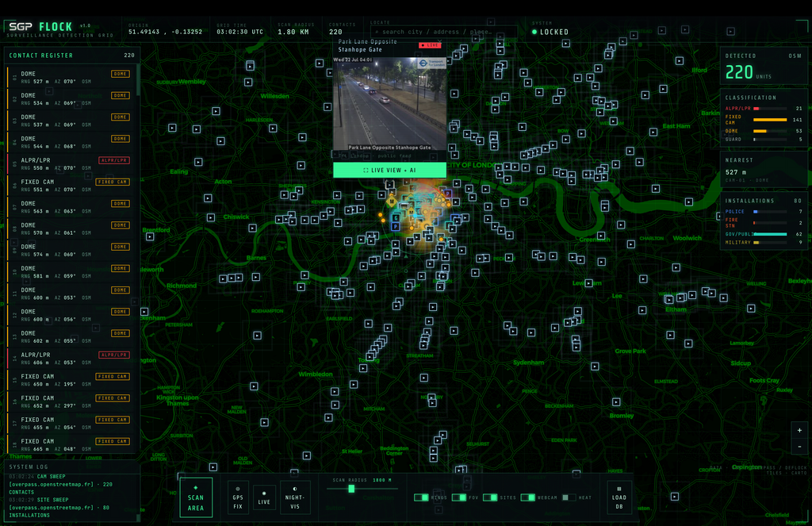Zoom out the map with minus
The image size is (812, 526).
tap(799, 446)
